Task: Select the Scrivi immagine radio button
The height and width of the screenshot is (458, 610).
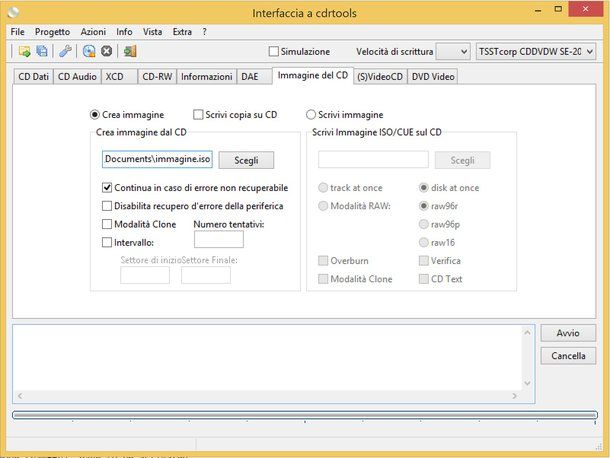Action: 310,115
